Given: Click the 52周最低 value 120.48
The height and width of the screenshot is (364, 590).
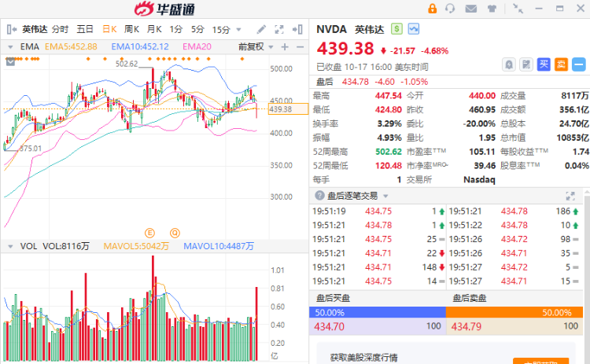Looking at the screenshot, I should (x=389, y=166).
